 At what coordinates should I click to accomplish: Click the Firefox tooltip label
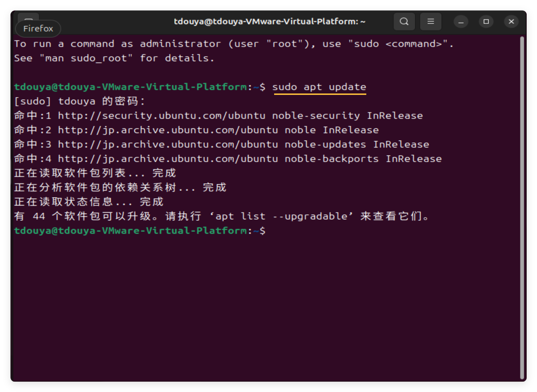(38, 29)
